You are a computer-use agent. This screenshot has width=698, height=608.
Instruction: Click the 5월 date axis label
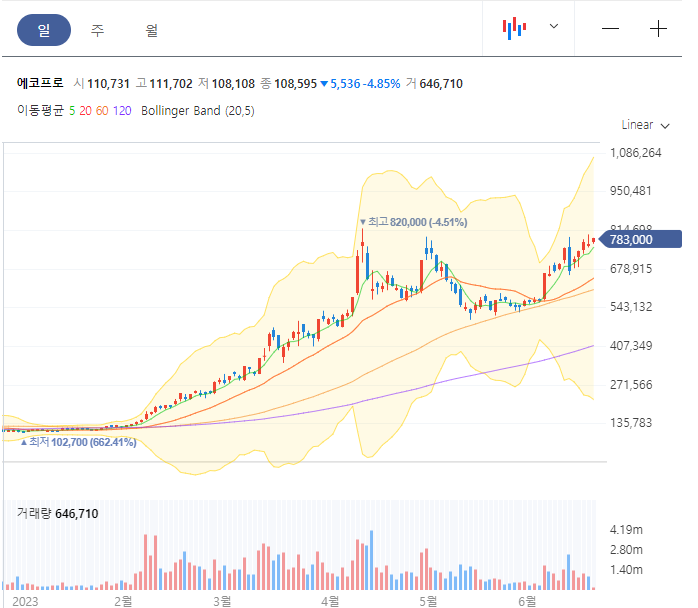(428, 601)
